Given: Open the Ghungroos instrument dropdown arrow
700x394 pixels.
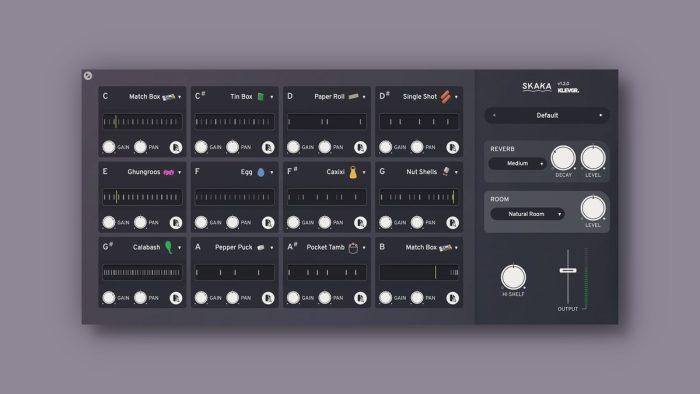Looking at the screenshot, I should [x=179, y=172].
